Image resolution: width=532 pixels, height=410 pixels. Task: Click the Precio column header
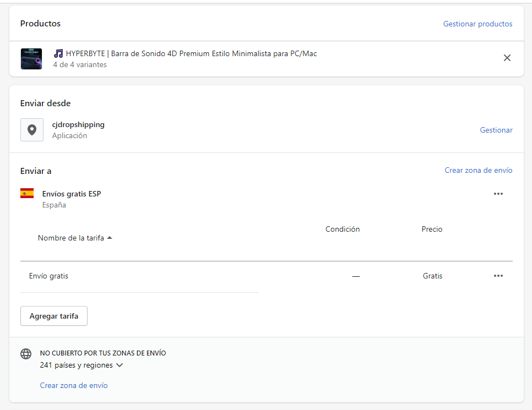coord(432,229)
